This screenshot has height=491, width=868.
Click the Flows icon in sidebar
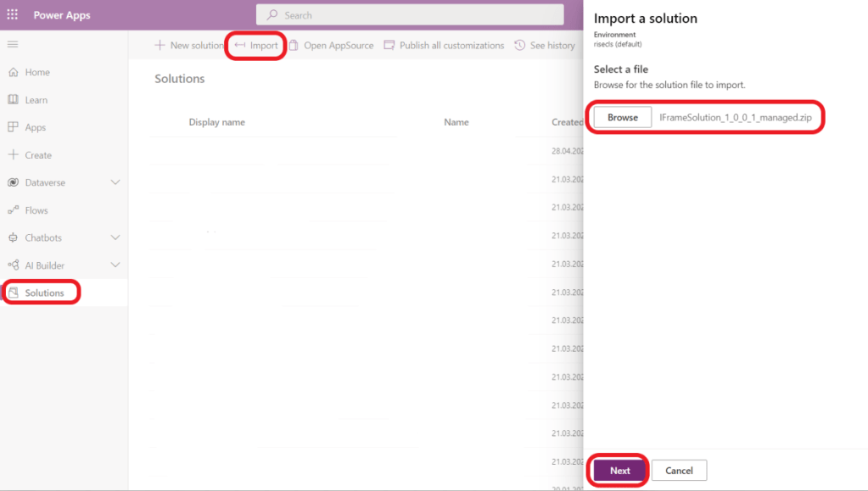click(x=13, y=210)
